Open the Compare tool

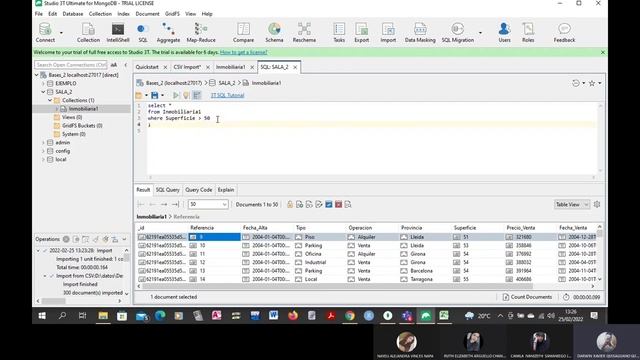pos(243,33)
